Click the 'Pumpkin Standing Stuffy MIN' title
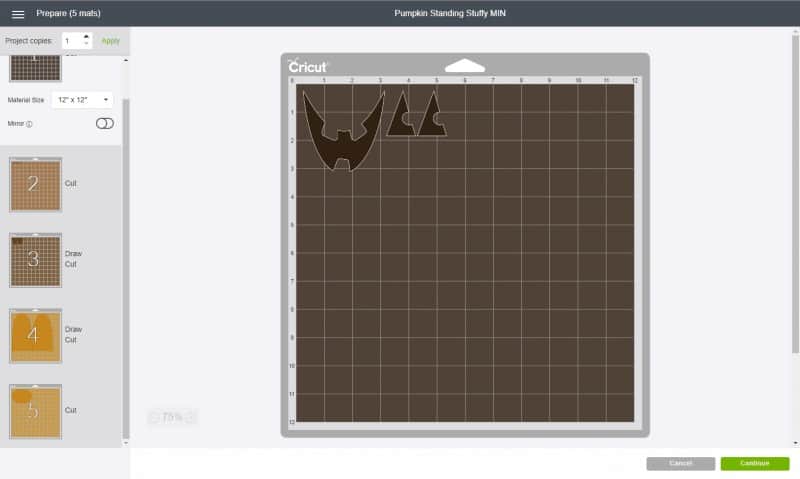Image resolution: width=800 pixels, height=479 pixels. (x=450, y=13)
